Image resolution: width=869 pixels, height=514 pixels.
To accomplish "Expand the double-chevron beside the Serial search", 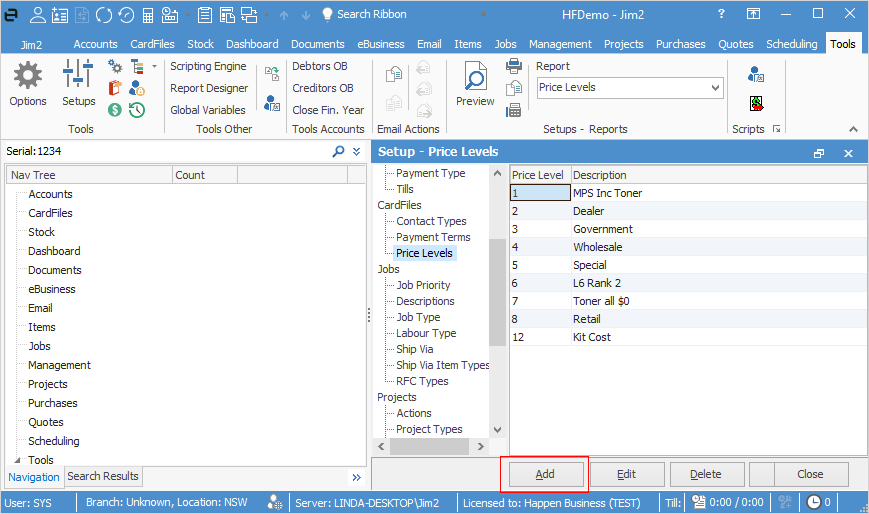I will pos(356,152).
